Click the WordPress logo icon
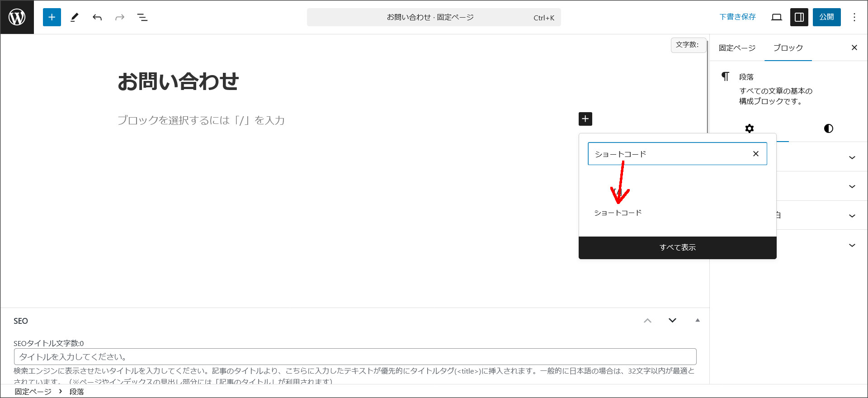868x398 pixels. click(17, 17)
